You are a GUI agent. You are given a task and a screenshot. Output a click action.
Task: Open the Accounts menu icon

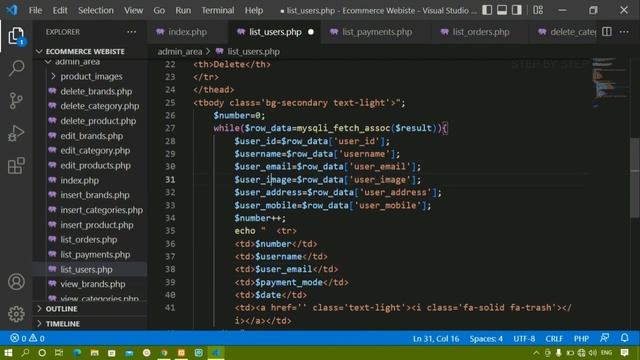[16, 282]
